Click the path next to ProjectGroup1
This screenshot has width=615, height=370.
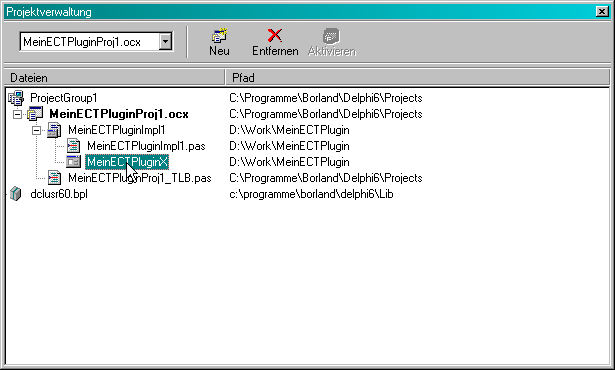click(326, 98)
